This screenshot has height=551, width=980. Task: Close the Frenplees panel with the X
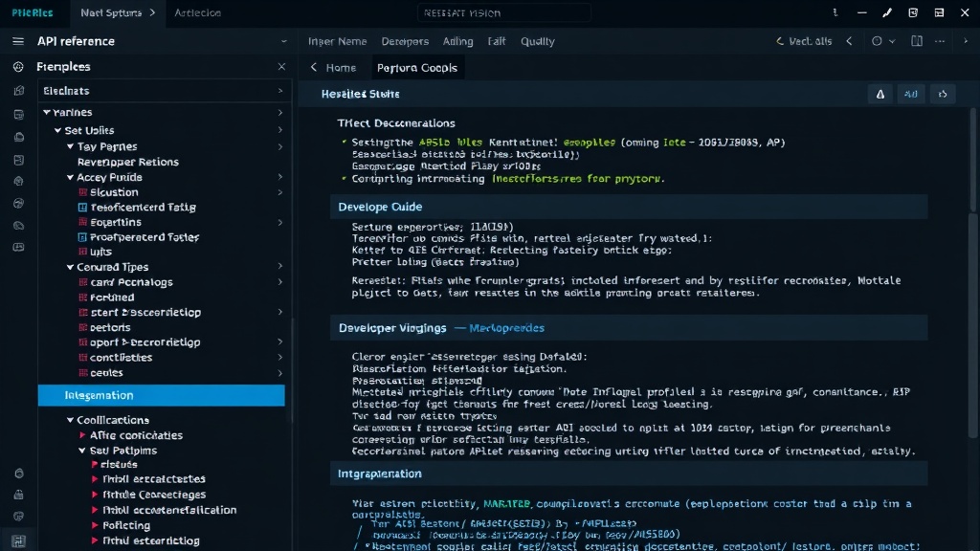281,67
